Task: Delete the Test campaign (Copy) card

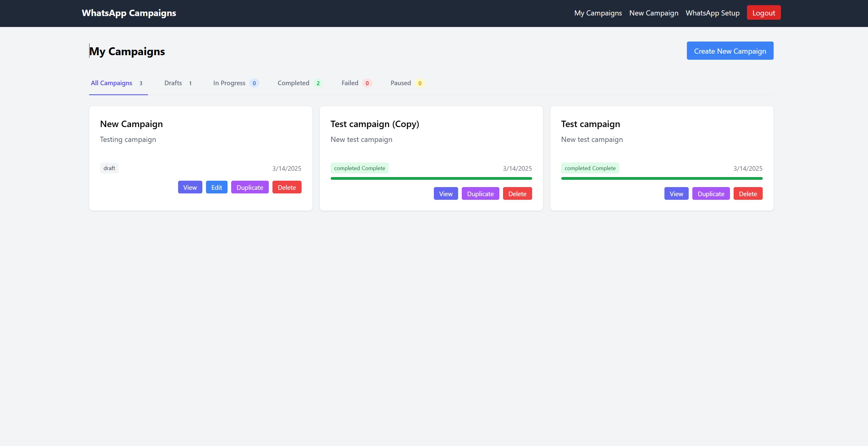Action: pos(517,194)
